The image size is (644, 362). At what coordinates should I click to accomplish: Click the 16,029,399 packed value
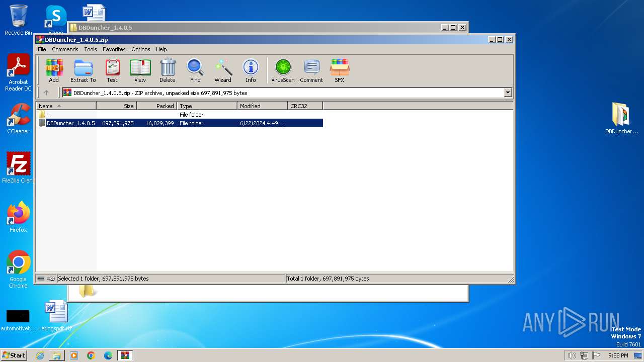pos(159,123)
